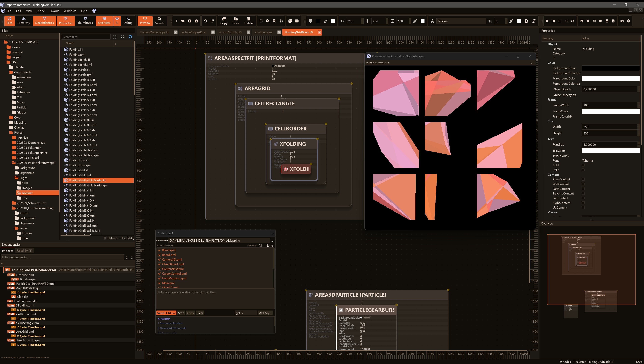Click the Send button in the AI Assistant
The width and height of the screenshot is (644, 364).
coord(166,313)
